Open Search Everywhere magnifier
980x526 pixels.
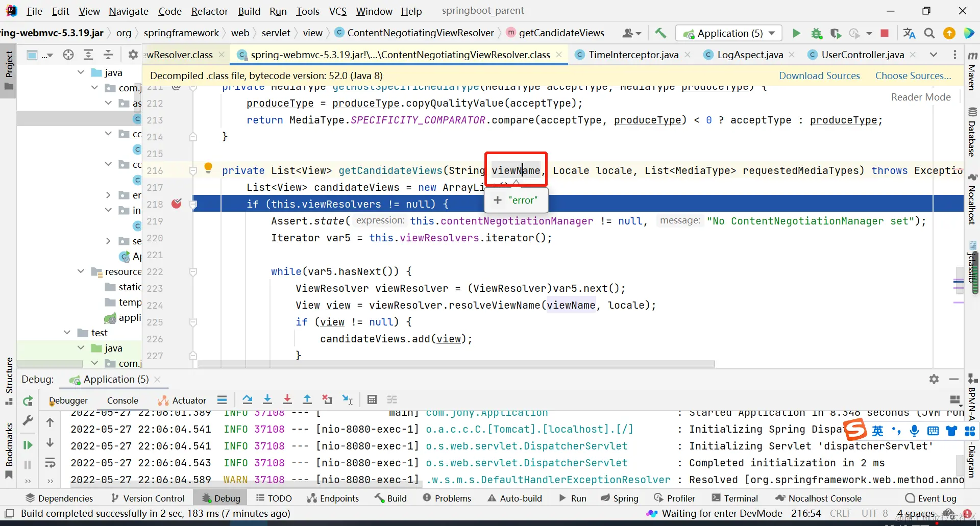click(x=929, y=33)
